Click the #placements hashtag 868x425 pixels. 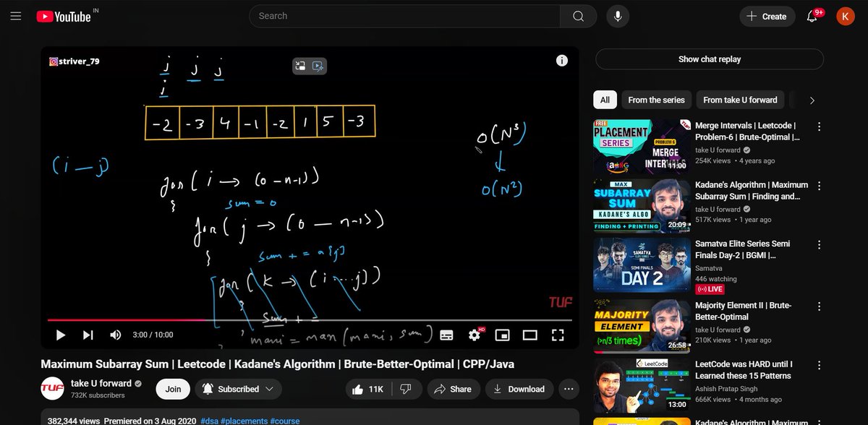[x=244, y=421]
